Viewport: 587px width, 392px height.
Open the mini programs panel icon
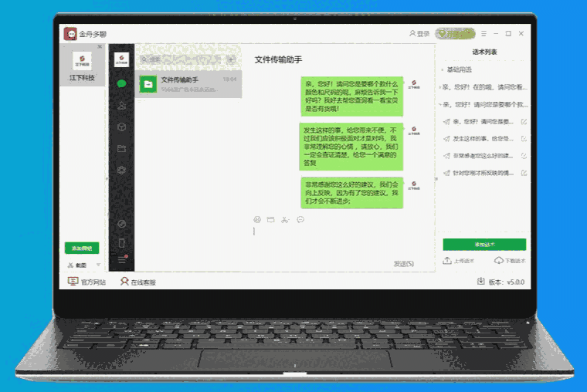121,224
